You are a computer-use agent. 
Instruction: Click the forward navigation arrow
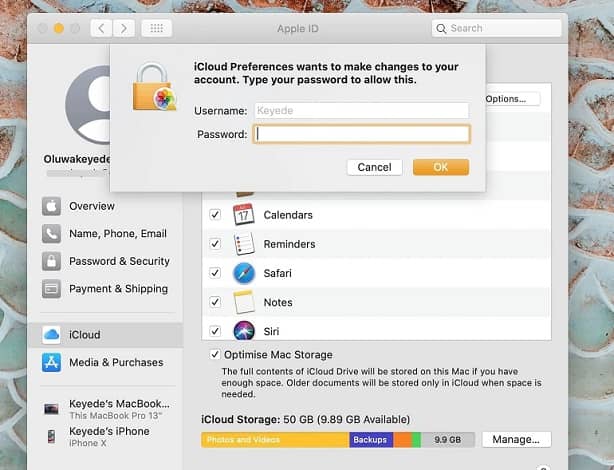point(124,28)
